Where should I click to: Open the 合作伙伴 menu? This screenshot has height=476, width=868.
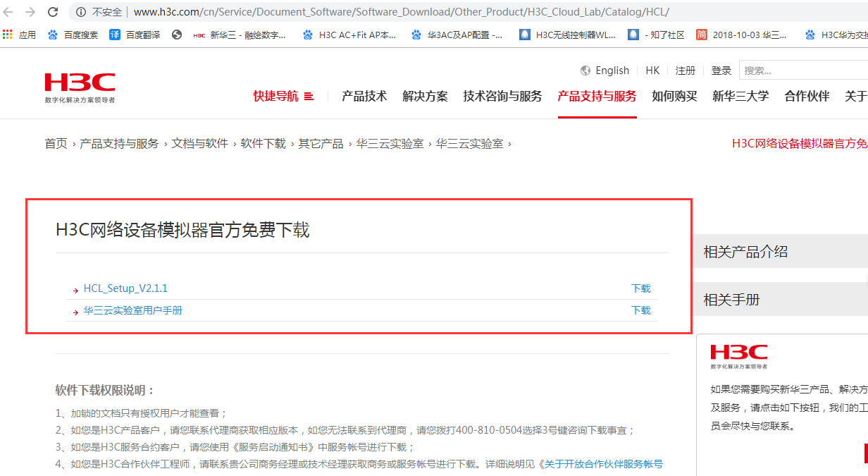click(807, 96)
